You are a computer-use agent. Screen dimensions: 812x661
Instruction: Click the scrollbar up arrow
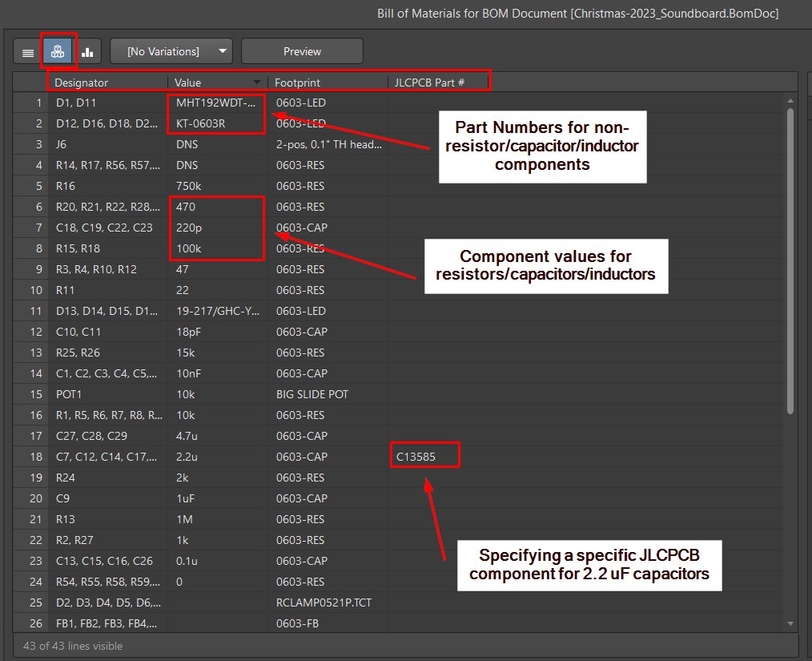click(x=790, y=100)
